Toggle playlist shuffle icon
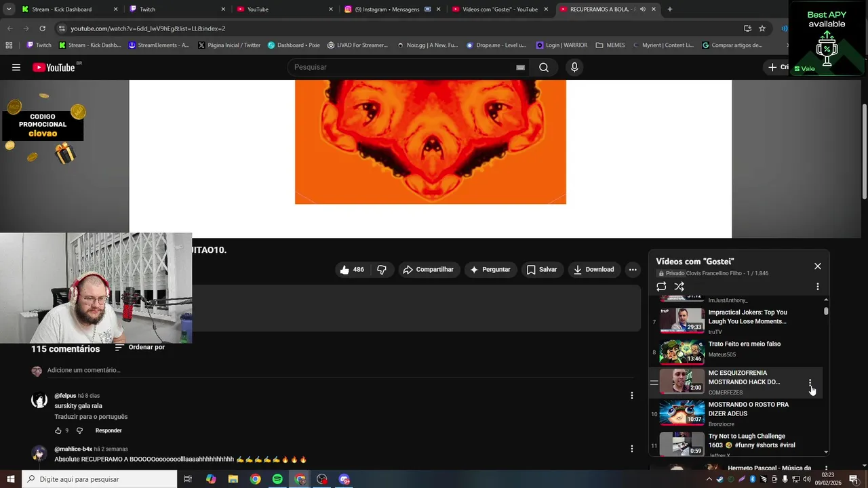Screen dimensions: 868x488 point(679,287)
